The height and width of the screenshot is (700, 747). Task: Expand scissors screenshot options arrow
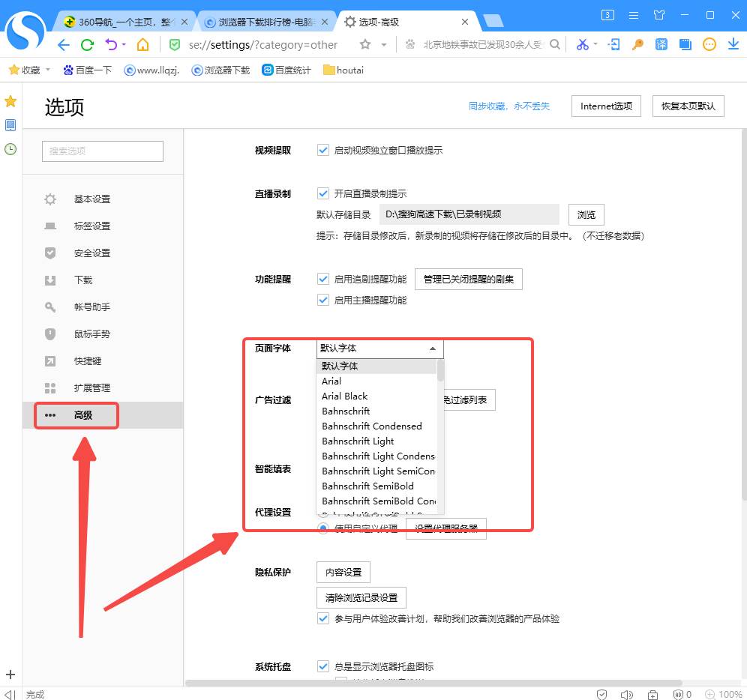coord(595,44)
